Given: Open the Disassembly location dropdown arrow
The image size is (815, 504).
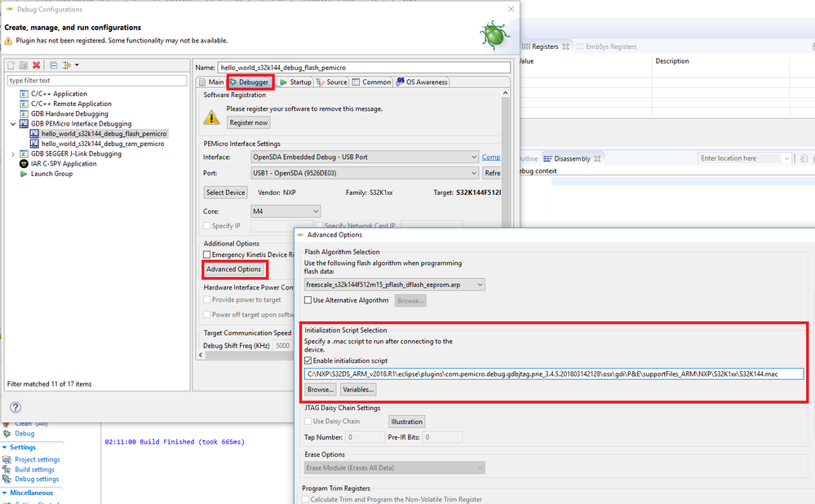Looking at the screenshot, I should (787, 158).
